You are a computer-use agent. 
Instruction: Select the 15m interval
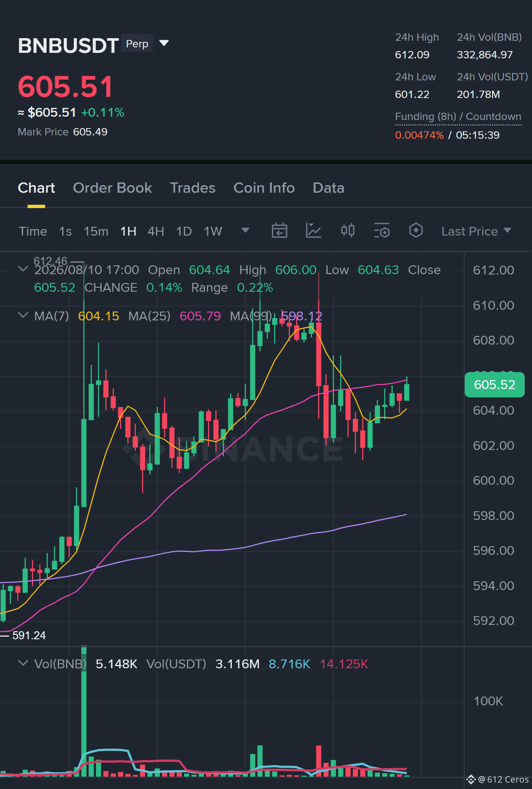pyautogui.click(x=96, y=231)
